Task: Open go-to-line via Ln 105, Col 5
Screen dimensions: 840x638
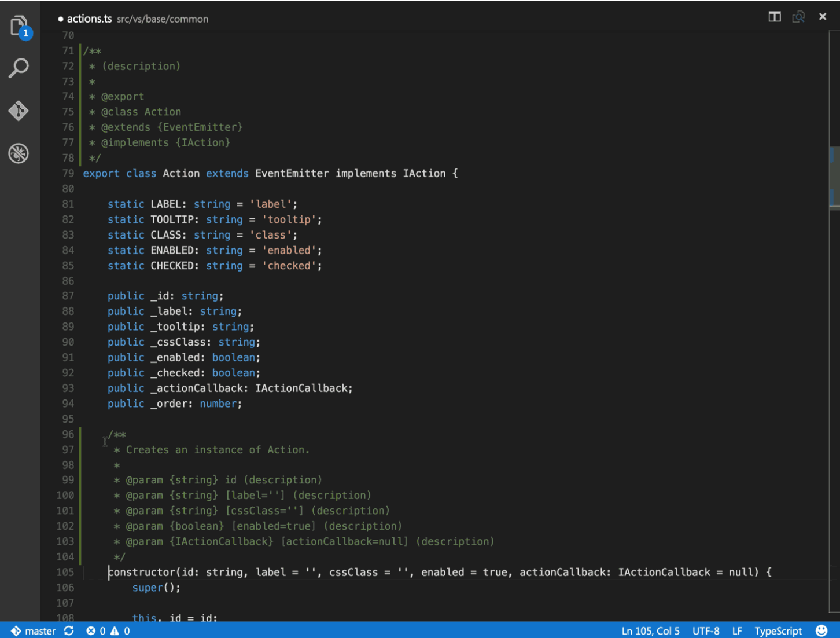Action: (x=650, y=630)
